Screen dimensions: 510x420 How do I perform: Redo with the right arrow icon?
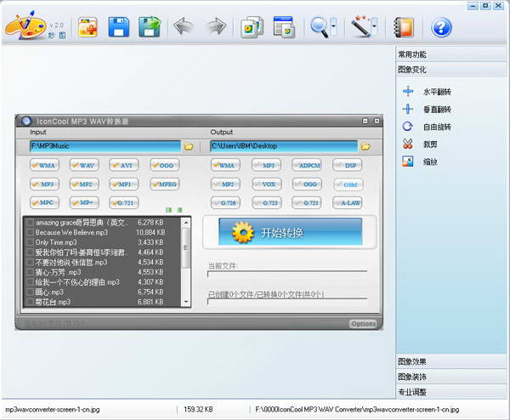coord(216,26)
